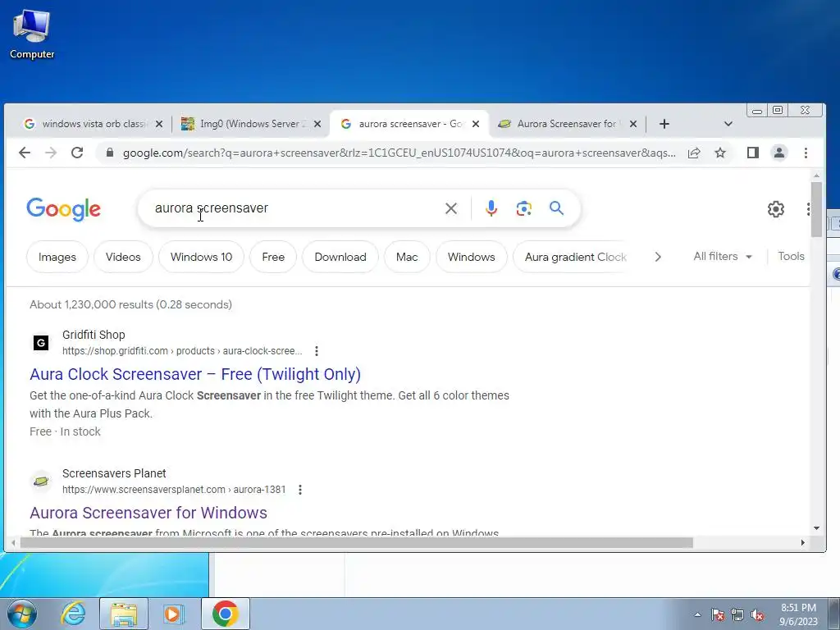This screenshot has width=840, height=630.
Task: Close the aurora screensaver Google tab
Action: pyautogui.click(x=476, y=124)
